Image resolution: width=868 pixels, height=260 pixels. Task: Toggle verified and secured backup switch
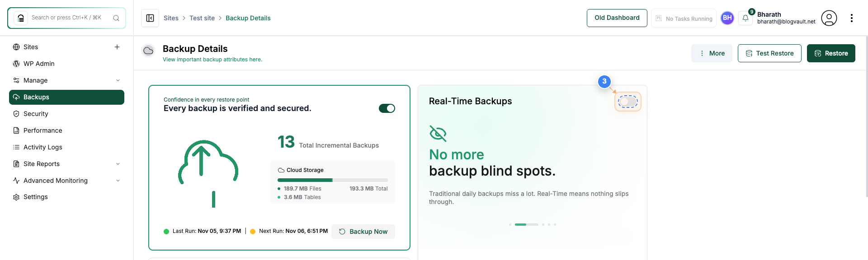[387, 108]
